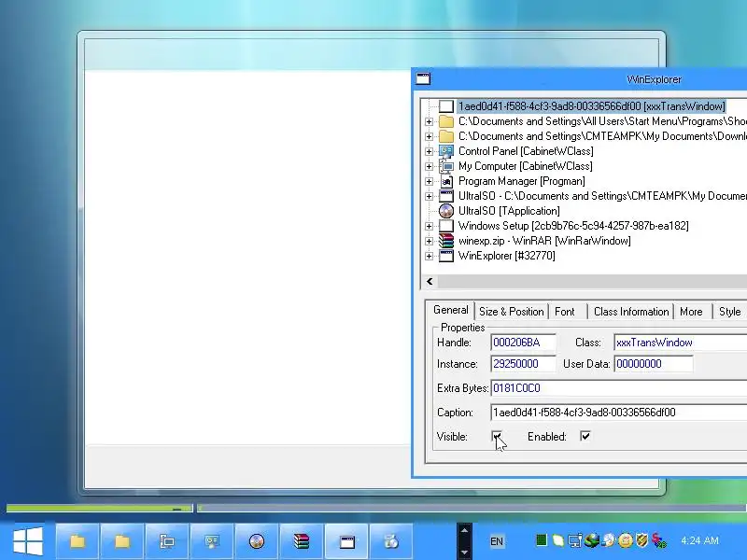Expand the Start Menu\Programs tree node
Viewport: 747px width, 560px height.
tap(429, 122)
